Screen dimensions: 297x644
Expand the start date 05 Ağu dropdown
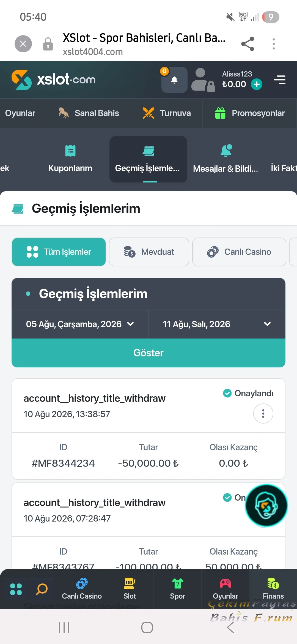click(80, 324)
